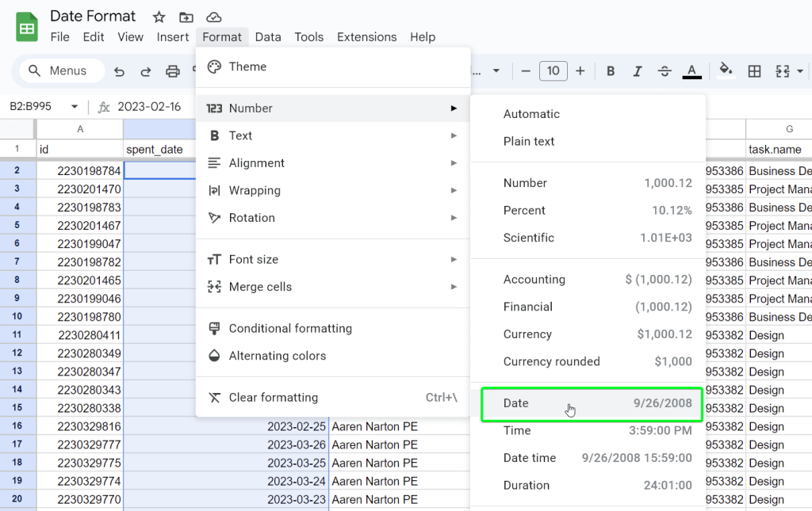Select Percent format
812x511 pixels.
pos(588,211)
